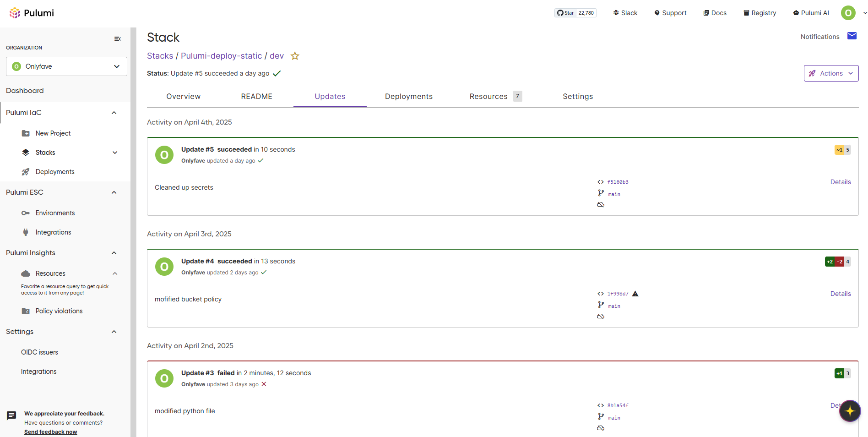
Task: Open the Onlyfave organization dropdown
Action: click(66, 66)
